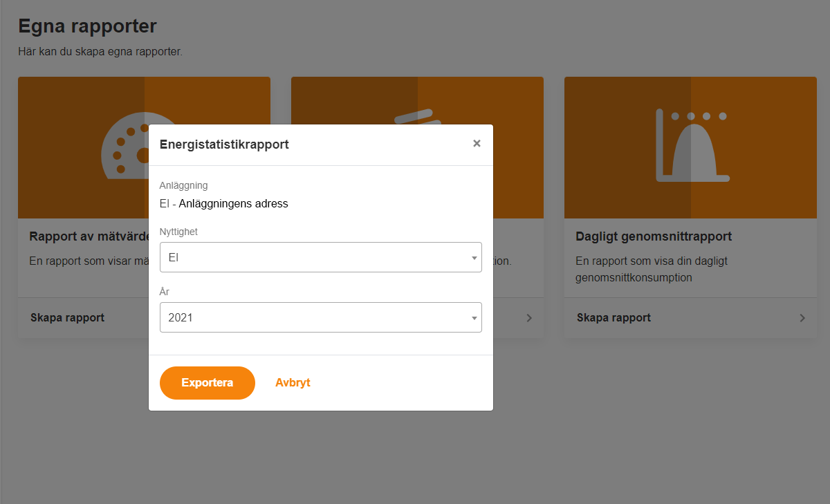Select Skapa rapport under Dagligt genomsnittrapport
The height and width of the screenshot is (504, 830).
614,318
